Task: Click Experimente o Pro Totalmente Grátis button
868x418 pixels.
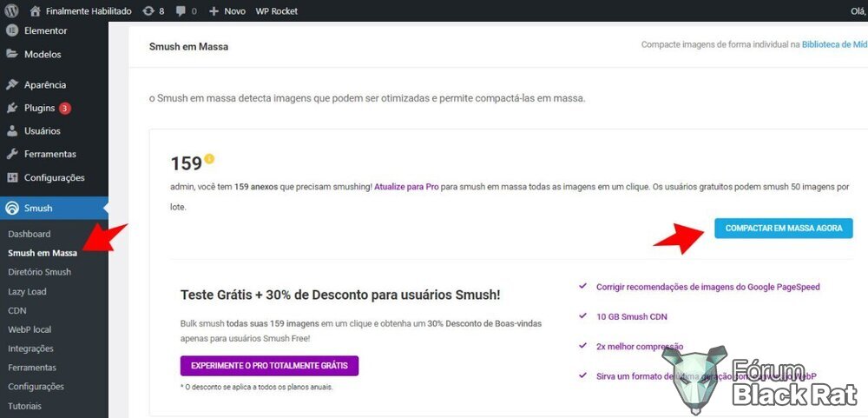Action: click(270, 366)
